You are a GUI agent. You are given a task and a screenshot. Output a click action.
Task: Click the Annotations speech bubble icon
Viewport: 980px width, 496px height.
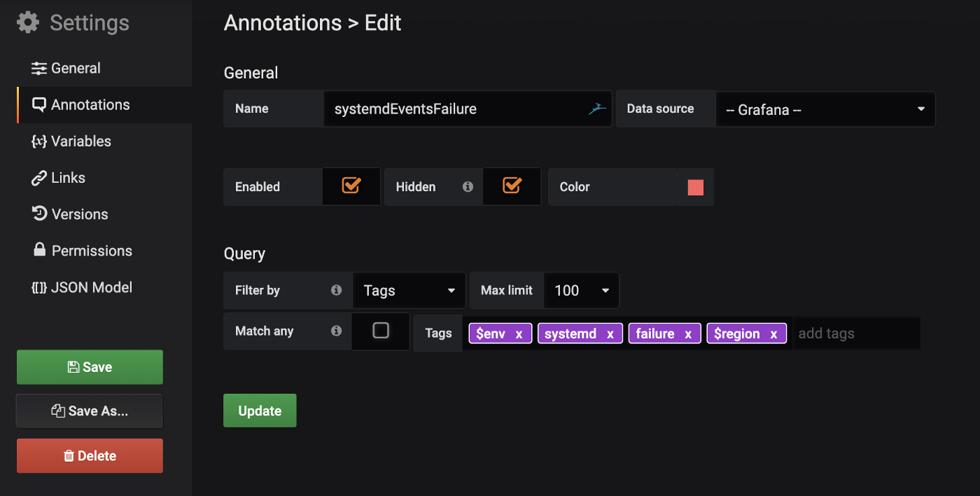38,104
